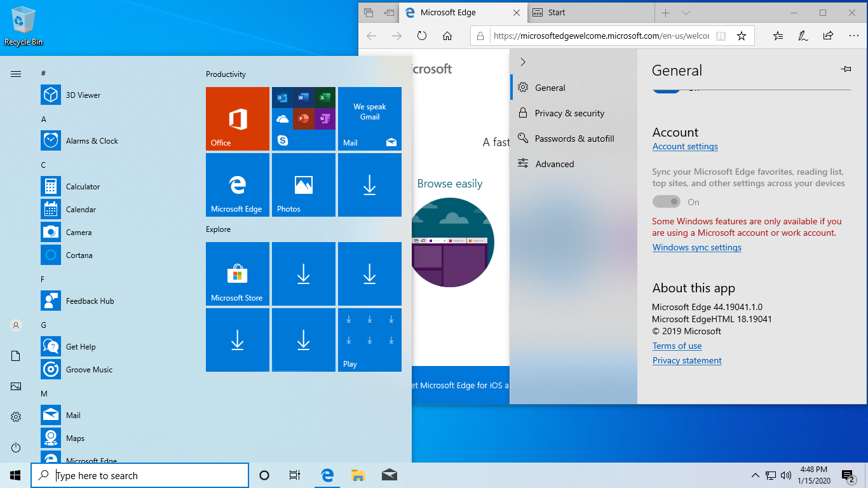This screenshot has width=868, height=488.
Task: Open Privacy statement link
Action: coord(687,360)
